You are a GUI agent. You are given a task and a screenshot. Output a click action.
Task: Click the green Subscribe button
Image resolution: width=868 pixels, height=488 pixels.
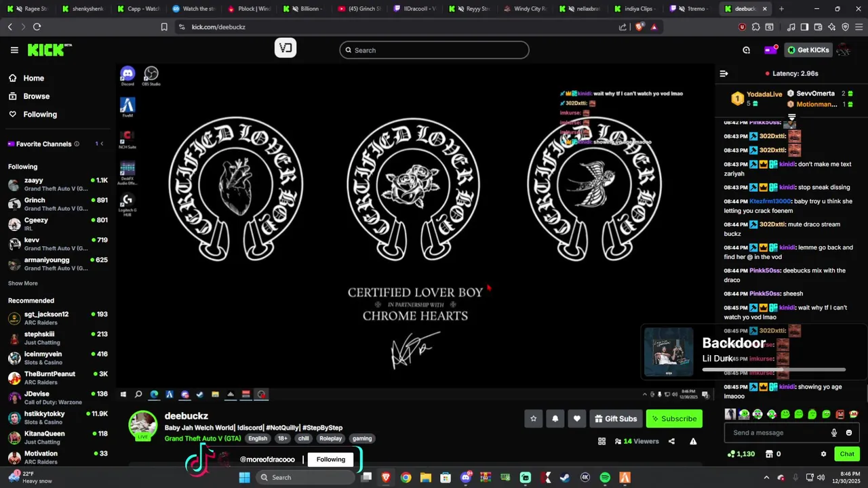coord(674,419)
